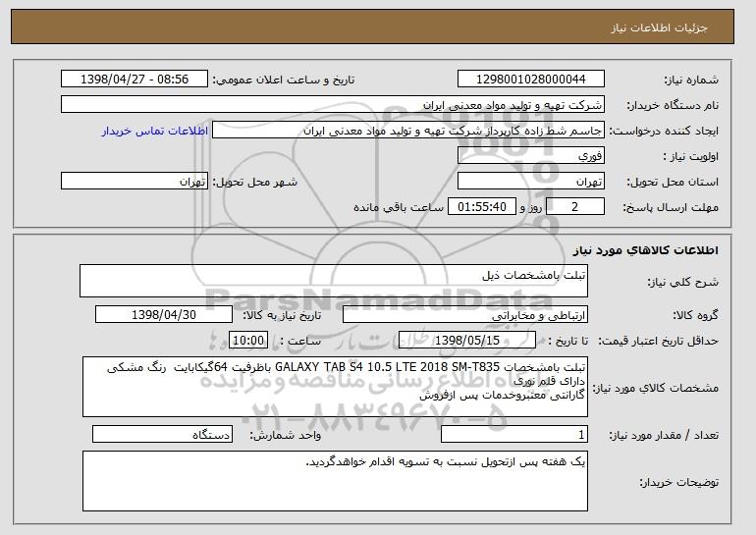Click the time field showing 10:00

(248, 341)
